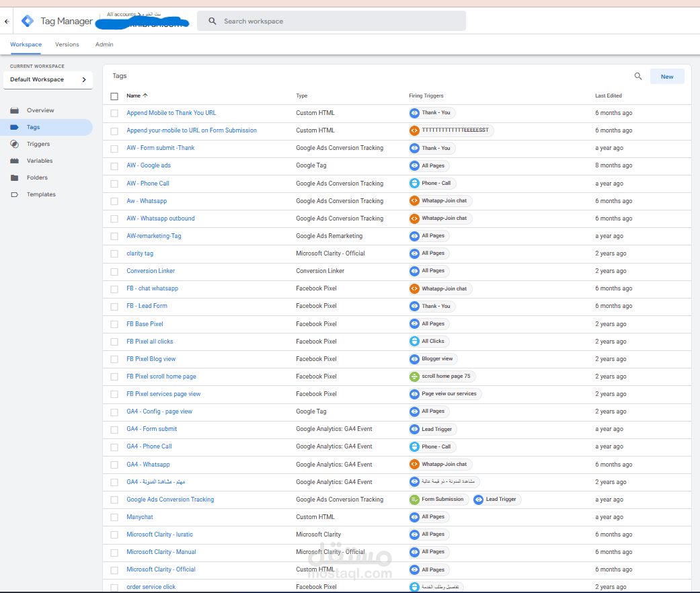Click the trigger icon in the Append Mobile to Thank You URL row

[x=414, y=113]
